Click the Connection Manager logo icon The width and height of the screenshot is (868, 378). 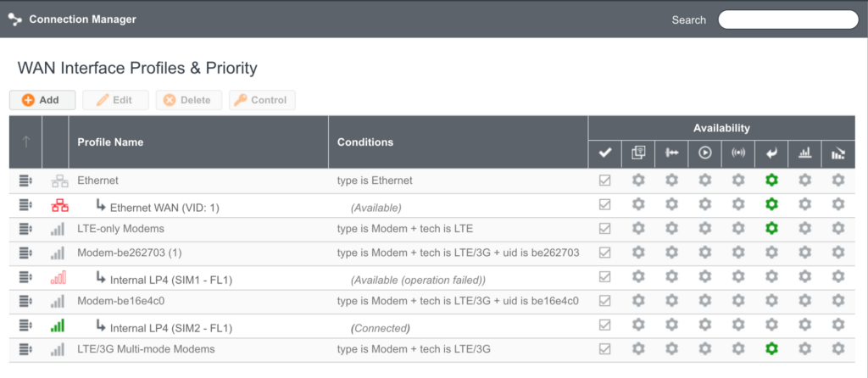(14, 19)
